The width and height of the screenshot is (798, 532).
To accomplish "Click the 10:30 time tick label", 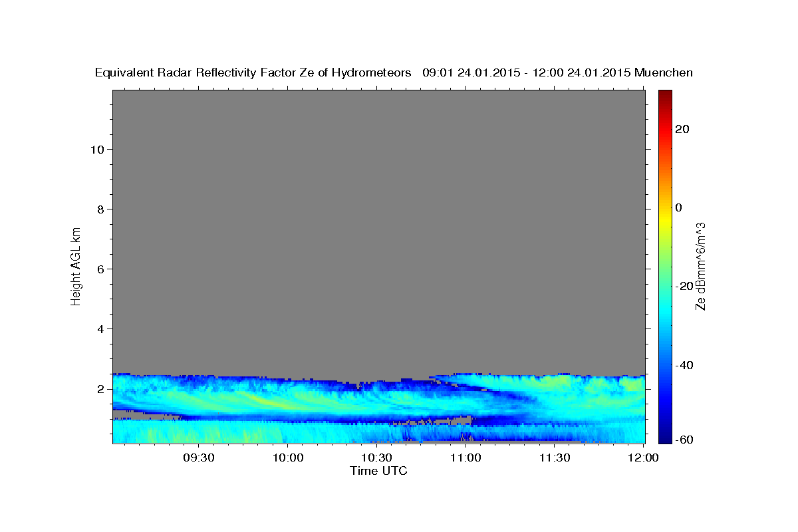I will pos(376,458).
